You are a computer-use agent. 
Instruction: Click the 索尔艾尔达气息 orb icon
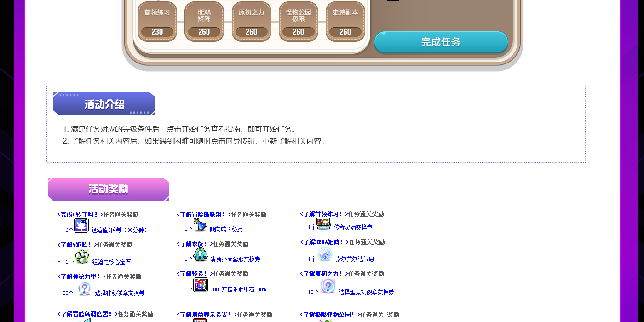click(x=325, y=254)
